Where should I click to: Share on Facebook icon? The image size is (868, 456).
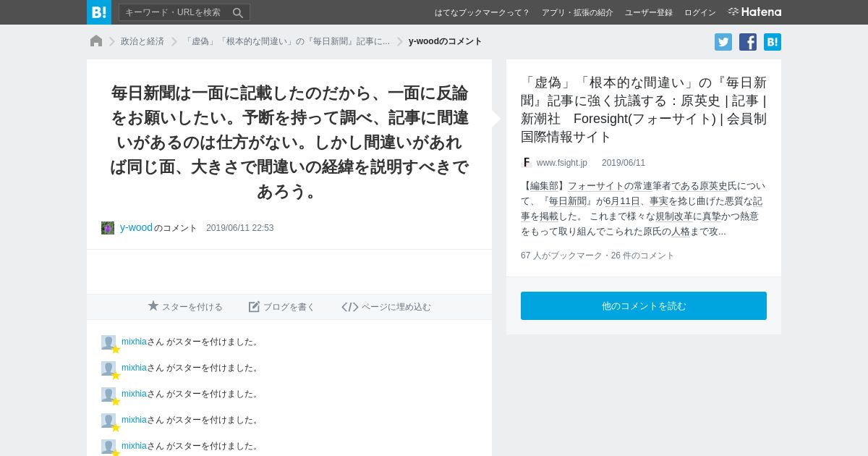click(748, 42)
